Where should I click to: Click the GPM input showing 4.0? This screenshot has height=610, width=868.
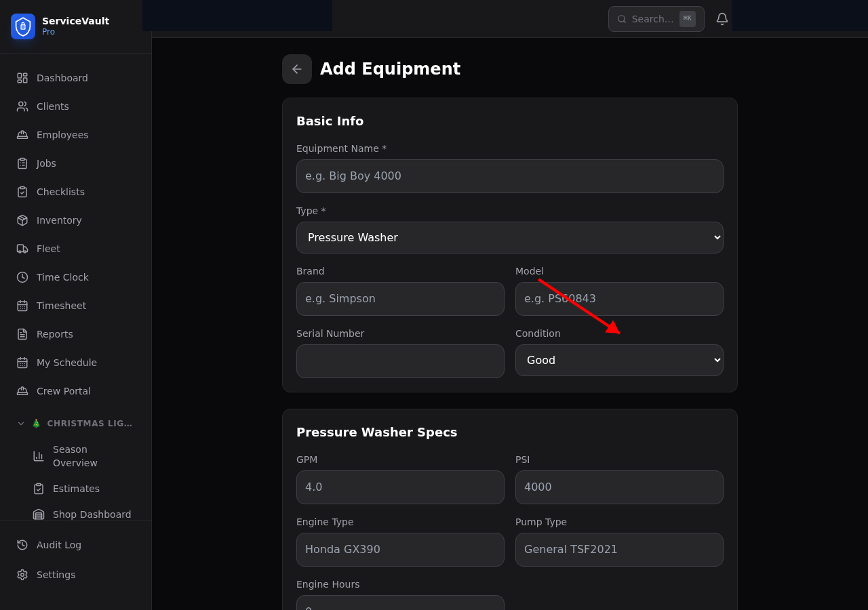pos(400,487)
